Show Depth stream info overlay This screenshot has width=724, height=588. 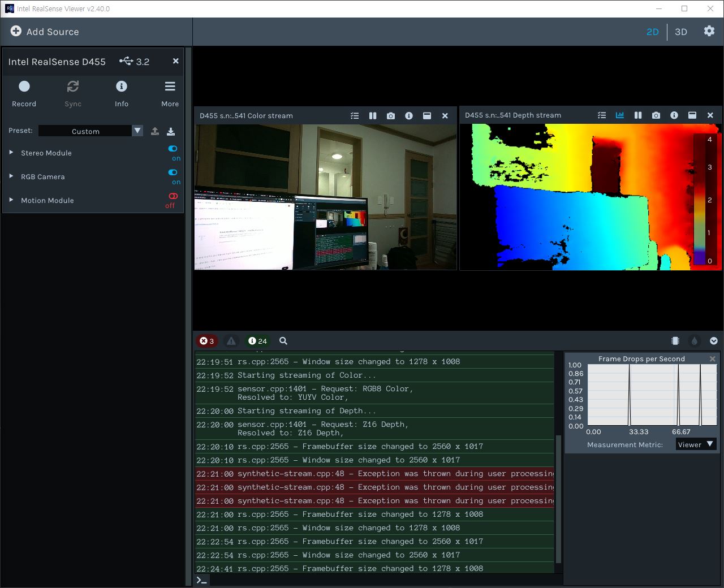[674, 115]
